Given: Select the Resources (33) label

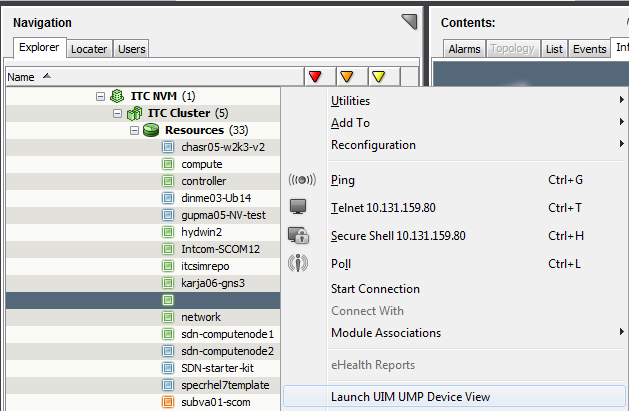Looking at the screenshot, I should (x=207, y=130).
